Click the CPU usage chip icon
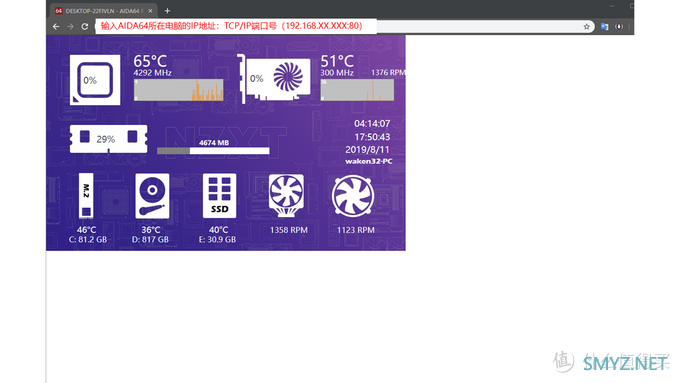The height and width of the screenshot is (383, 680). (95, 80)
